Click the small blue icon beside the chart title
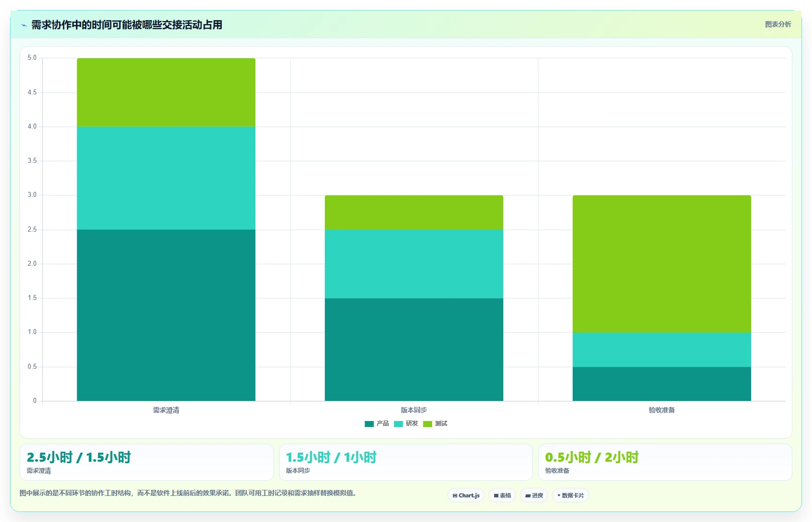812x522 pixels. pyautogui.click(x=24, y=25)
